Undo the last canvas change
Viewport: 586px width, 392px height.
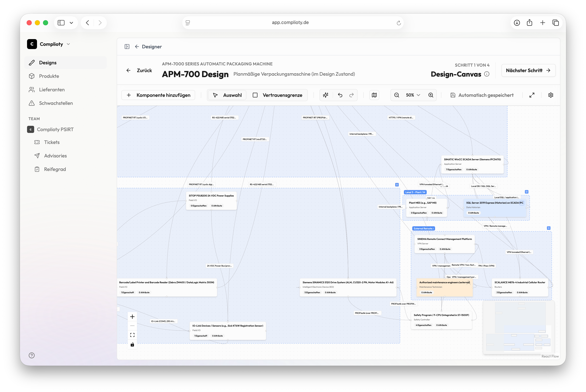[340, 95]
